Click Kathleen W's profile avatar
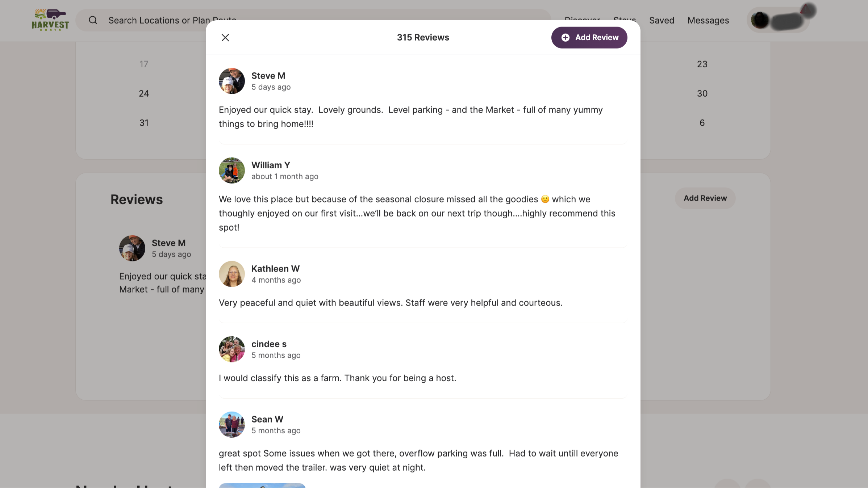The height and width of the screenshot is (488, 868). 232,274
